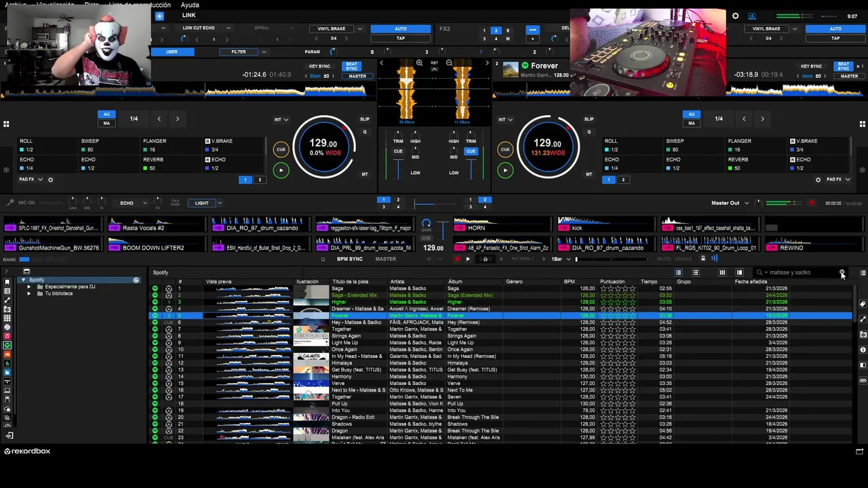Play the sampler sequencer pattern
Viewport: 868px width, 488px height.
[467, 259]
